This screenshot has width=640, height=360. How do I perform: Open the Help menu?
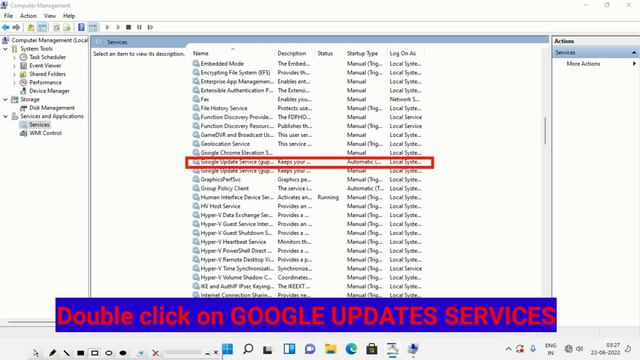(x=69, y=16)
